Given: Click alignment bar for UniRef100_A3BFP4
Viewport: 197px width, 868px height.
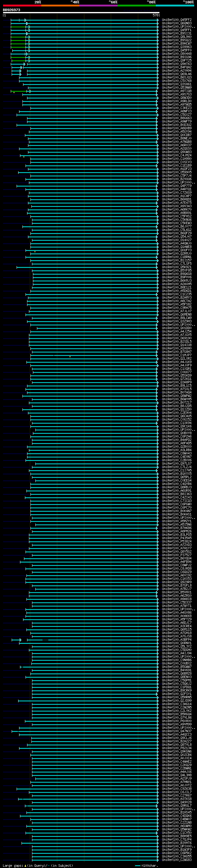Looking at the screenshot, I should click(85, 640).
